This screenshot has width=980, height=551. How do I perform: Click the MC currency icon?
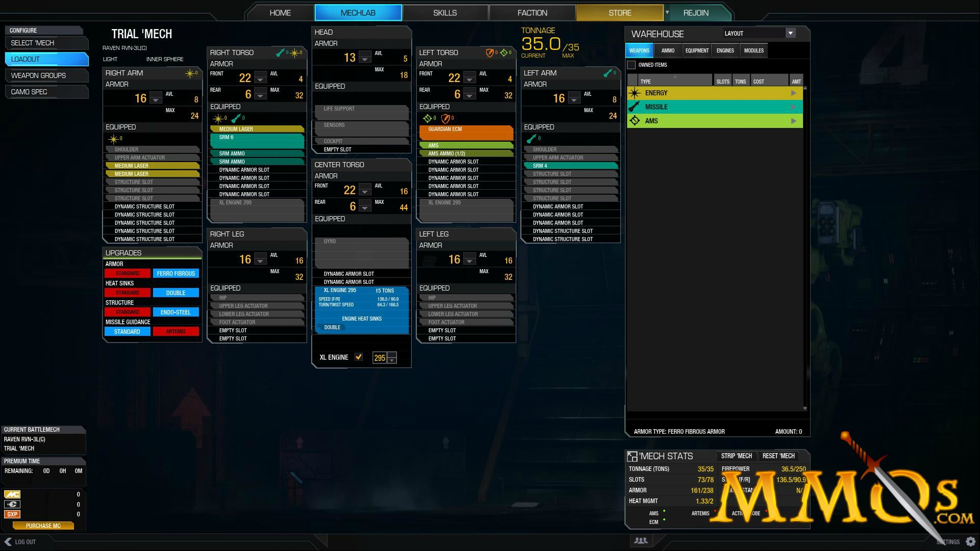pos(12,494)
